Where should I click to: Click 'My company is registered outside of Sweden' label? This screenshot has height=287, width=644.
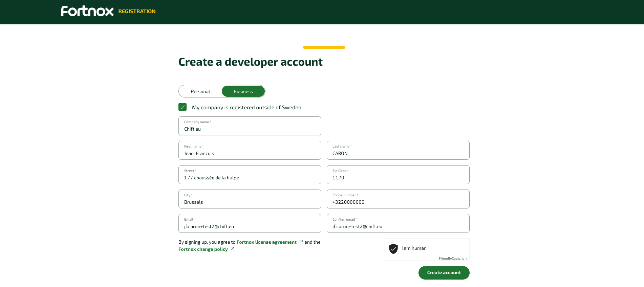[246, 107]
